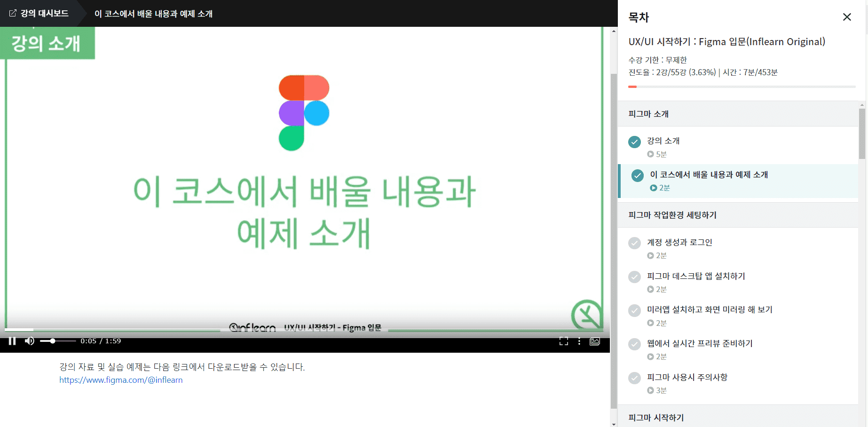Click the page scrollbar's up arrow
This screenshot has height=427, width=868.
pyautogui.click(x=614, y=31)
